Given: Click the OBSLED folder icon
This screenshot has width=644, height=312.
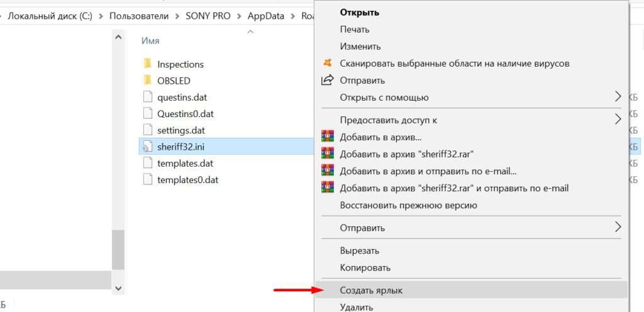Looking at the screenshot, I should [x=148, y=81].
